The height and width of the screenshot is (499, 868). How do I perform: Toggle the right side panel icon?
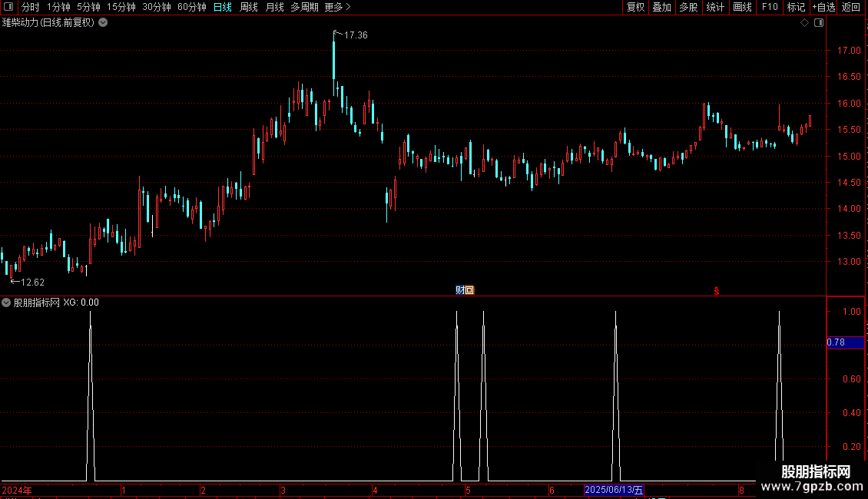pos(819,23)
